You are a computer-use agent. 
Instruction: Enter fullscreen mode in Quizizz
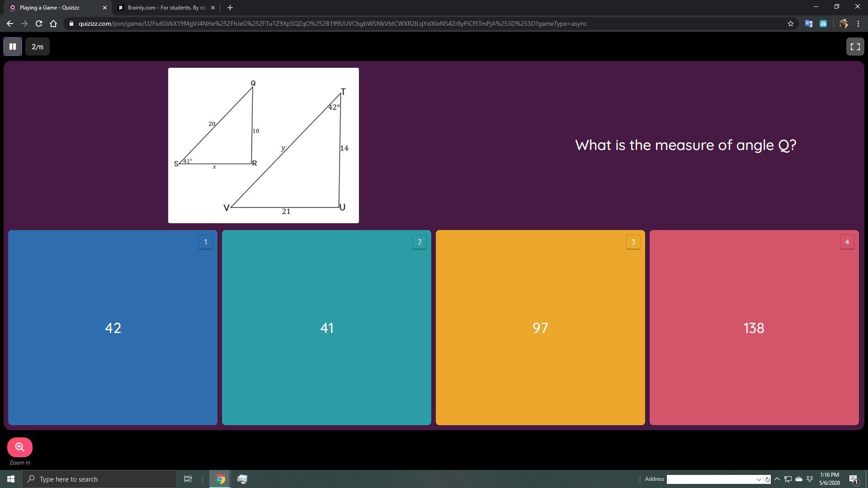(x=855, y=47)
